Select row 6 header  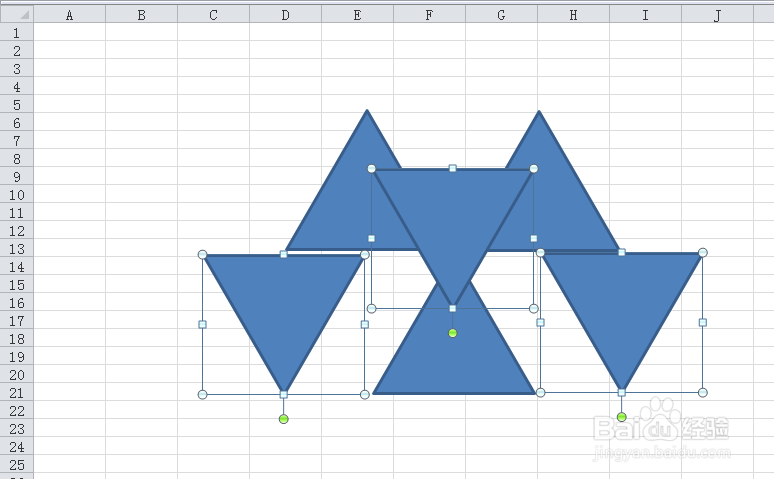pos(17,122)
